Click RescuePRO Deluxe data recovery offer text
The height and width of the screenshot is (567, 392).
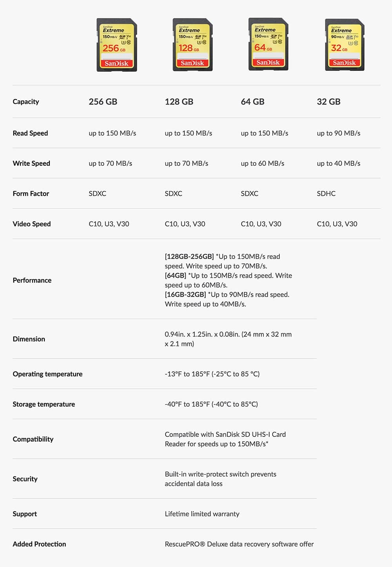click(239, 544)
